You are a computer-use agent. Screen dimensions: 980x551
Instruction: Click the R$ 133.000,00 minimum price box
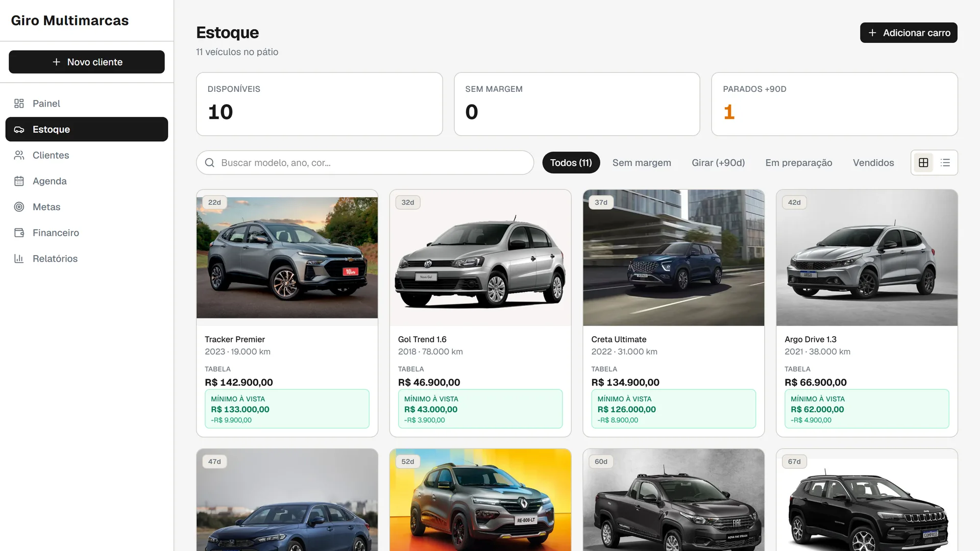click(287, 409)
